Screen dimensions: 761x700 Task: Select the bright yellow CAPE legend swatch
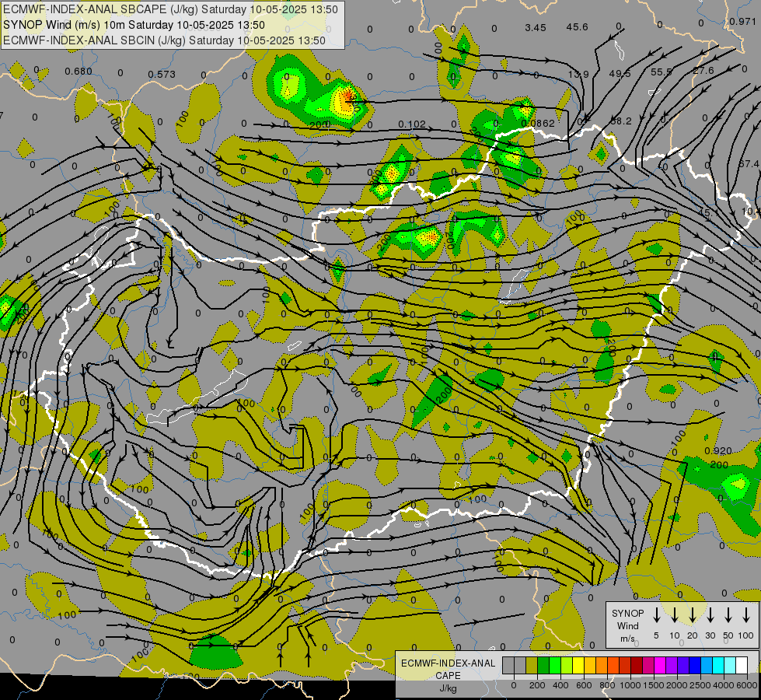tap(578, 666)
